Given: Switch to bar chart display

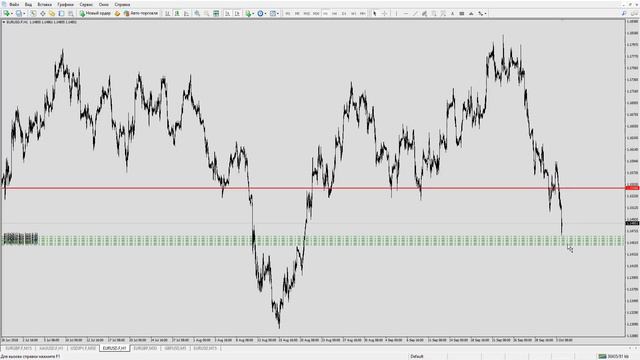Looking at the screenshot, I should click(167, 13).
